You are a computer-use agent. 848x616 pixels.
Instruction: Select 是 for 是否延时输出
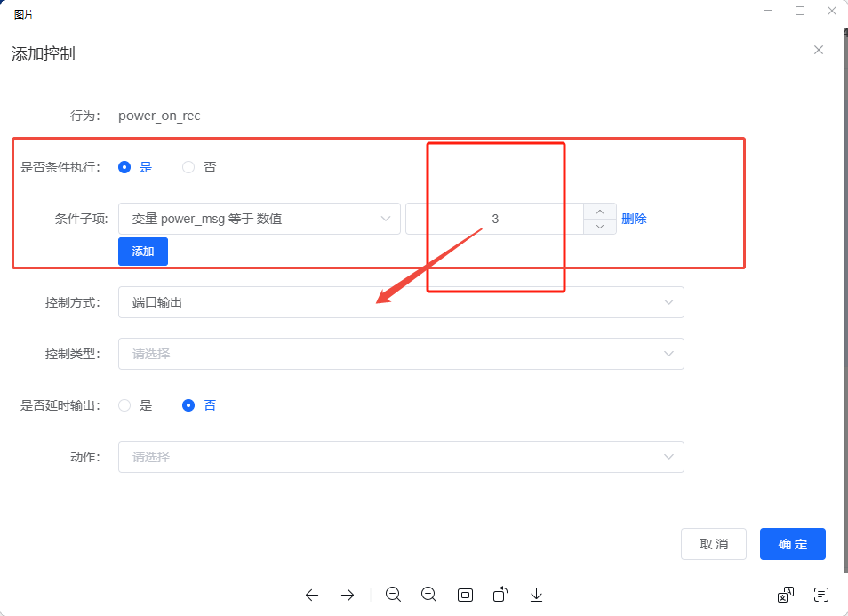coord(124,404)
